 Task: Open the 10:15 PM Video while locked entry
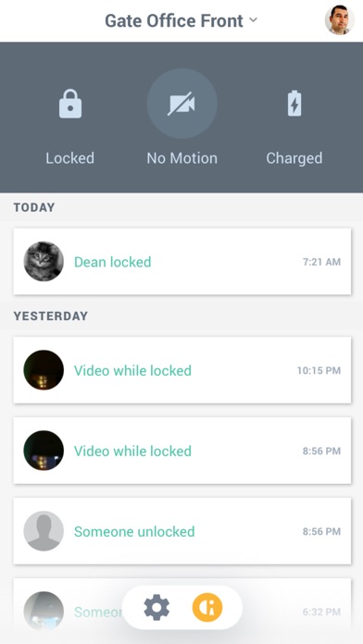182,370
